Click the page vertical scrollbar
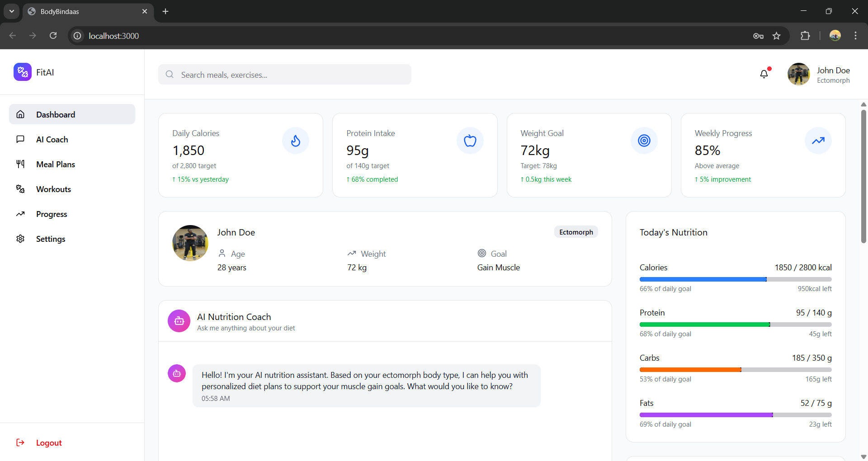The height and width of the screenshot is (461, 868). point(863,176)
